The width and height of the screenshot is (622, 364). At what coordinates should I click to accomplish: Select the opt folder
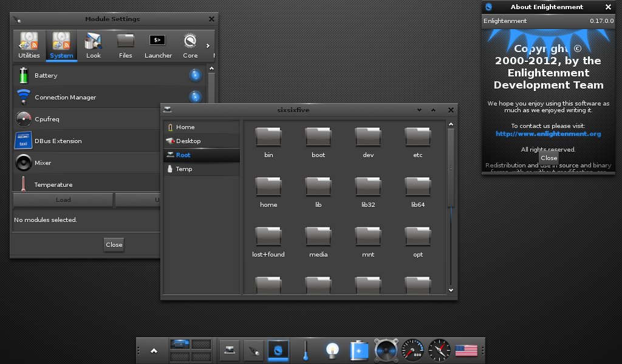pos(418,243)
